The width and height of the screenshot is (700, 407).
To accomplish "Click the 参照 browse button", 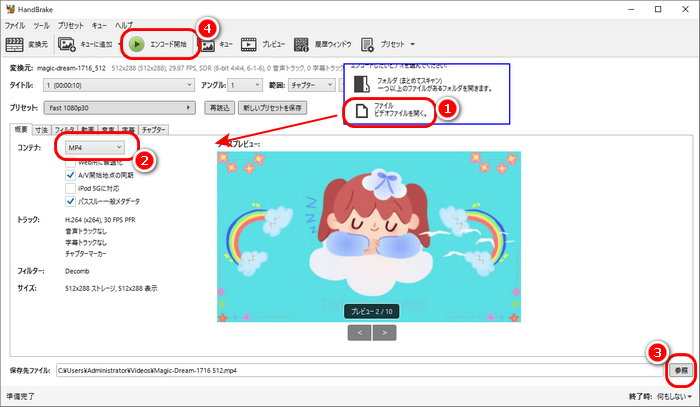I will pyautogui.click(x=681, y=370).
